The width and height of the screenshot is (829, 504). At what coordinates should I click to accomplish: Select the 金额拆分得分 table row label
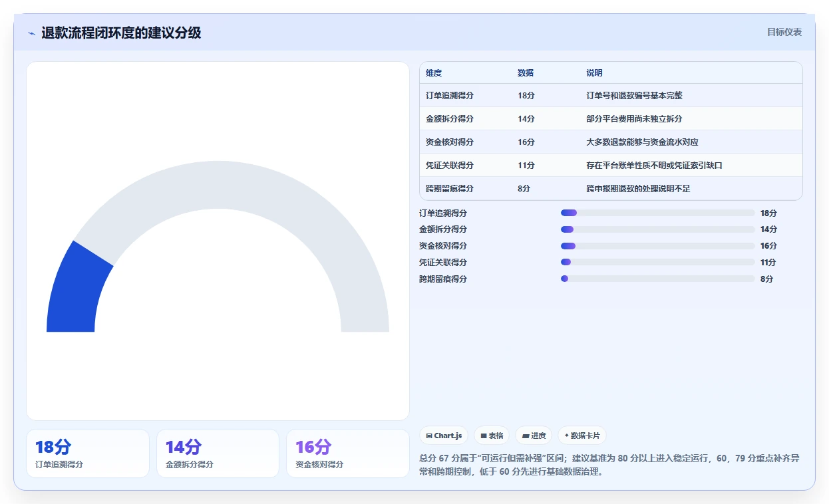click(x=450, y=119)
